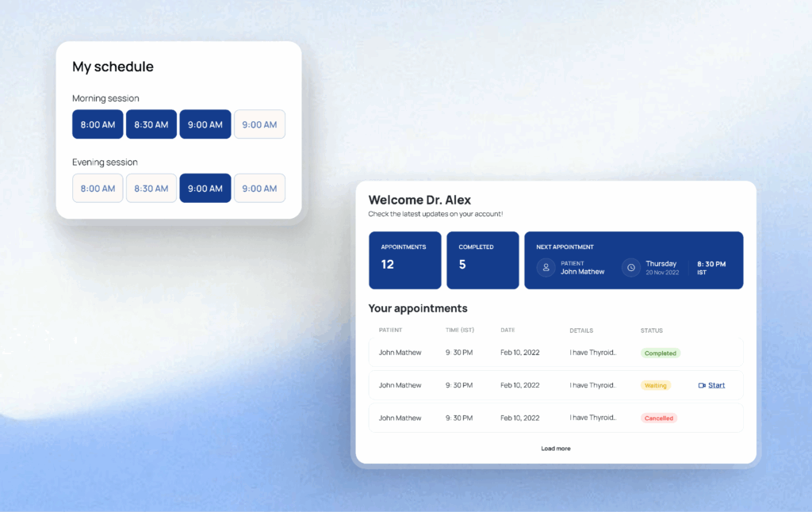Toggle the Morning session 8:00 AM slot
The height and width of the screenshot is (512, 812).
tap(98, 124)
